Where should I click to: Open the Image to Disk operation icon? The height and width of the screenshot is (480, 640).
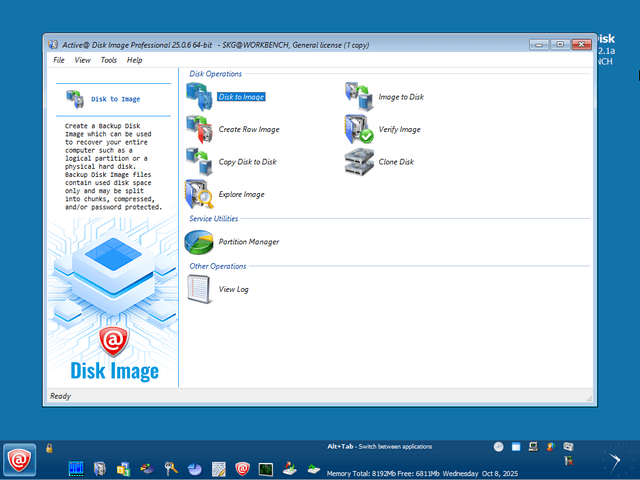pos(359,97)
